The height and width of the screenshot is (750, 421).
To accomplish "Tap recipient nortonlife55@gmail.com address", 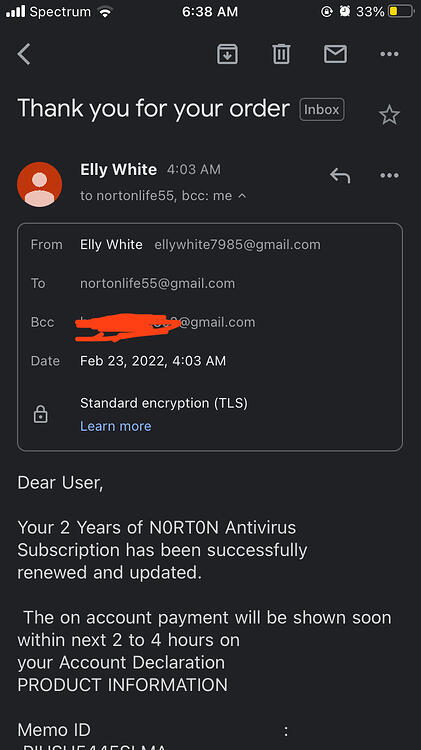I will pyautogui.click(x=157, y=283).
